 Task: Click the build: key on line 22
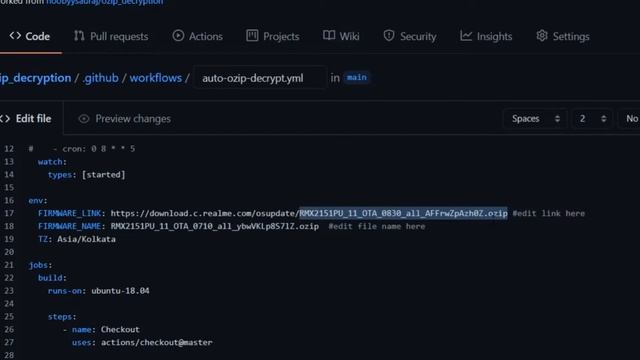click(x=52, y=278)
